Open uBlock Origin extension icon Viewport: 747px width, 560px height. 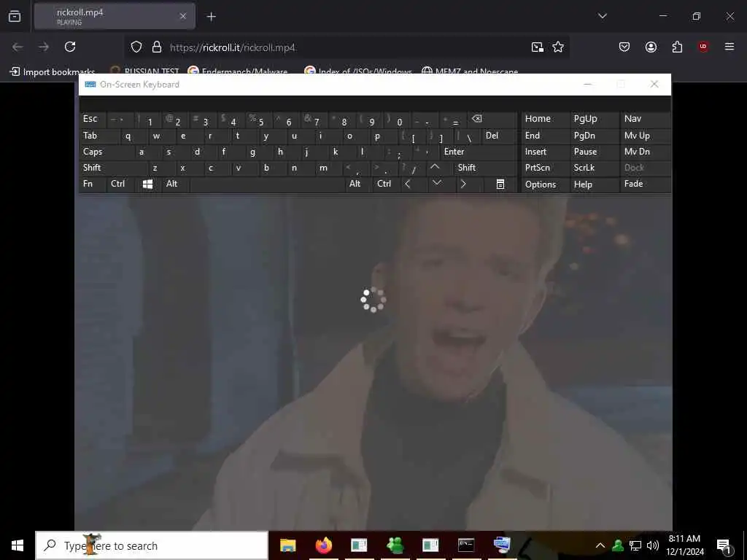point(703,47)
